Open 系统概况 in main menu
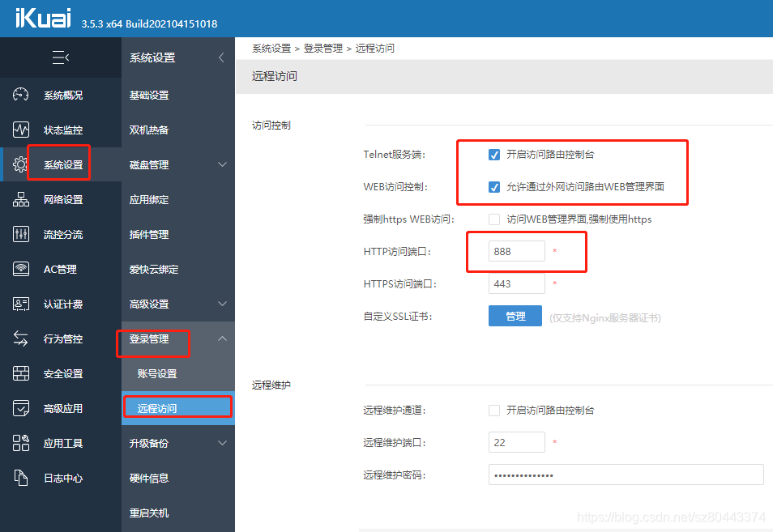Image resolution: width=773 pixels, height=532 pixels. (x=63, y=95)
